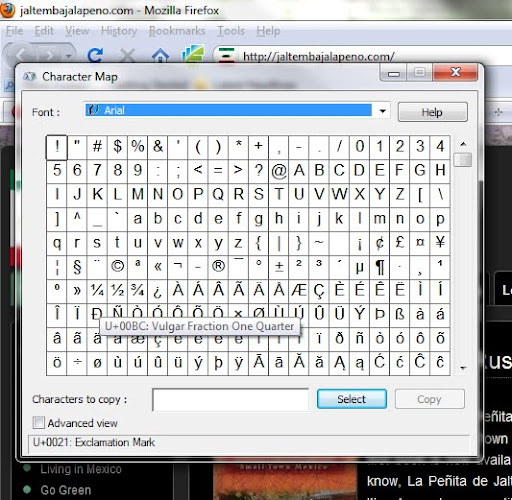Select the right guillemet » character

point(77,291)
